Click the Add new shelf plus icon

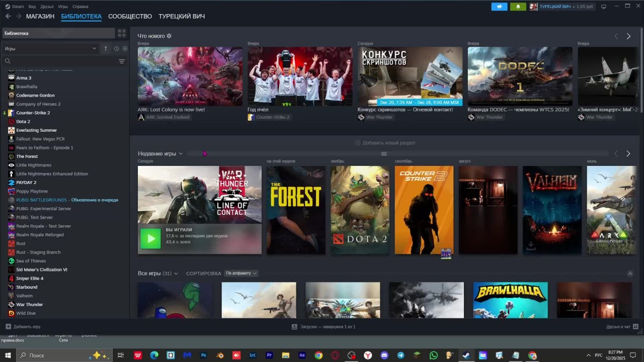pos(358,143)
